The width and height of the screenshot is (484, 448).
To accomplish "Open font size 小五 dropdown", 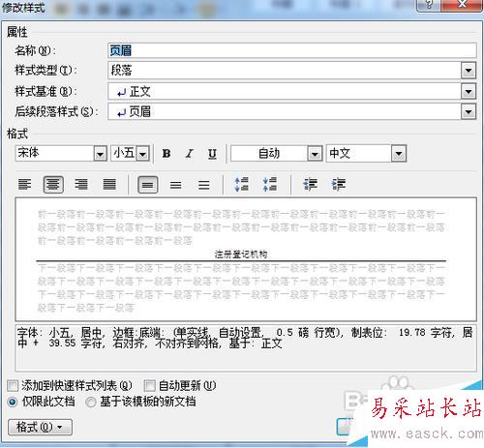I will (142, 154).
